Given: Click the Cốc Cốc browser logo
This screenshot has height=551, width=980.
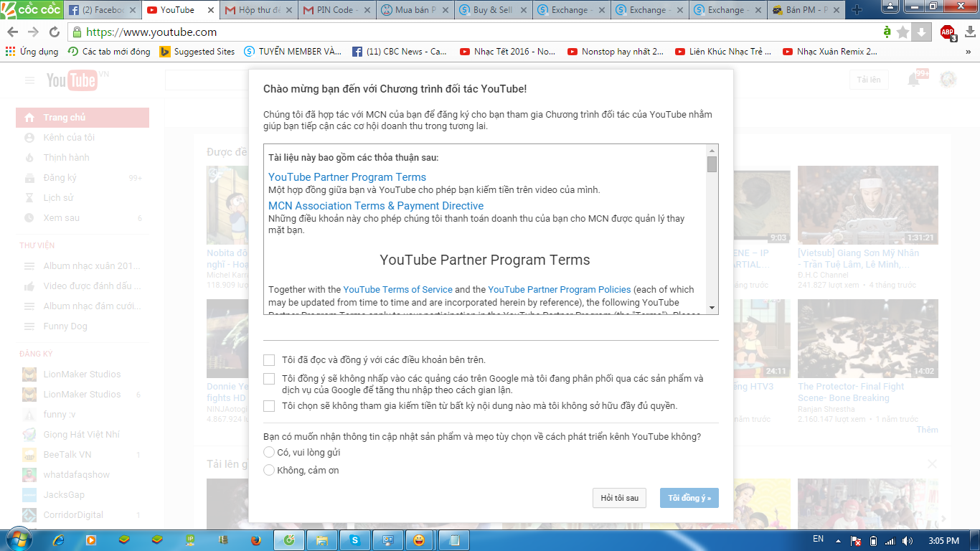Looking at the screenshot, I should coord(30,10).
